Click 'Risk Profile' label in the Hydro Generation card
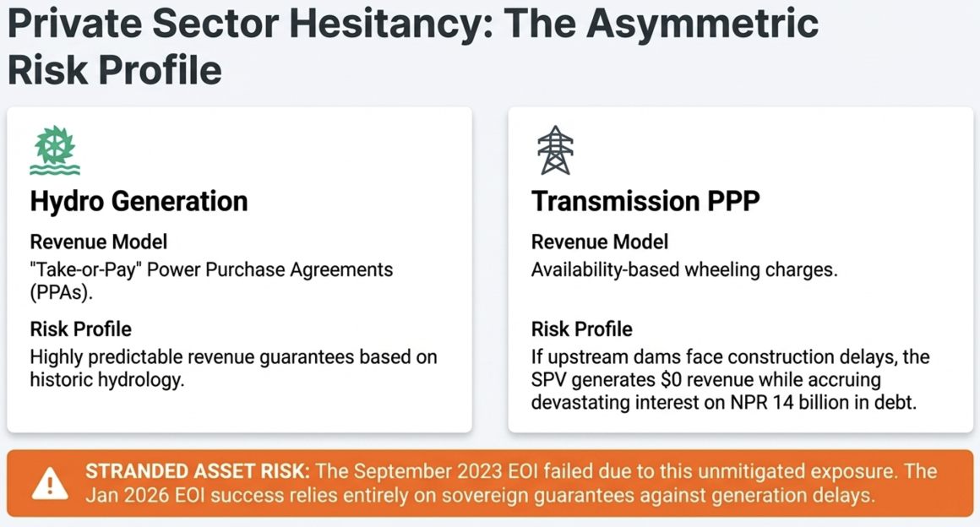This screenshot has height=527, width=980. [80, 329]
